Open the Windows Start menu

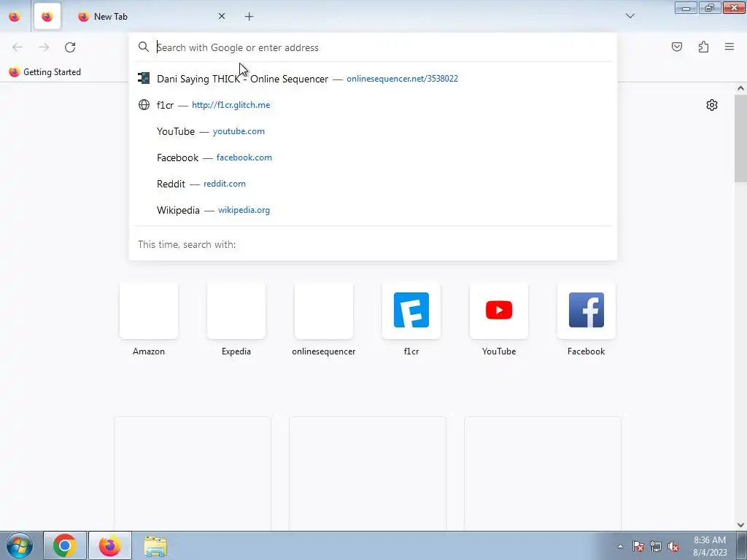point(19,545)
